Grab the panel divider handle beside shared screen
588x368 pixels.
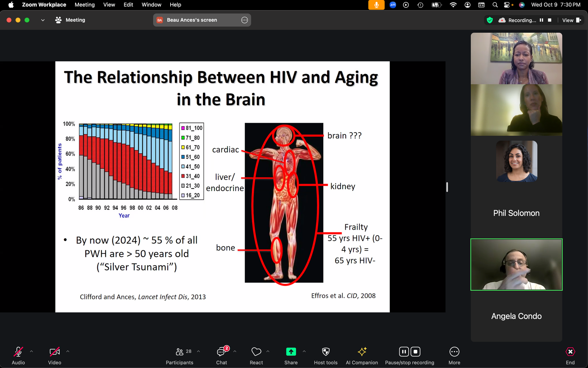[x=447, y=187]
